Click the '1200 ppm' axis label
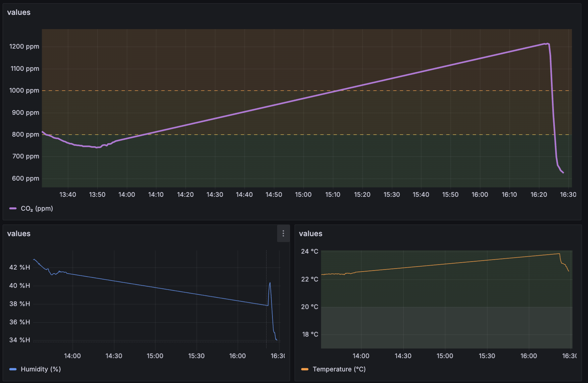The width and height of the screenshot is (588, 383). click(x=24, y=46)
